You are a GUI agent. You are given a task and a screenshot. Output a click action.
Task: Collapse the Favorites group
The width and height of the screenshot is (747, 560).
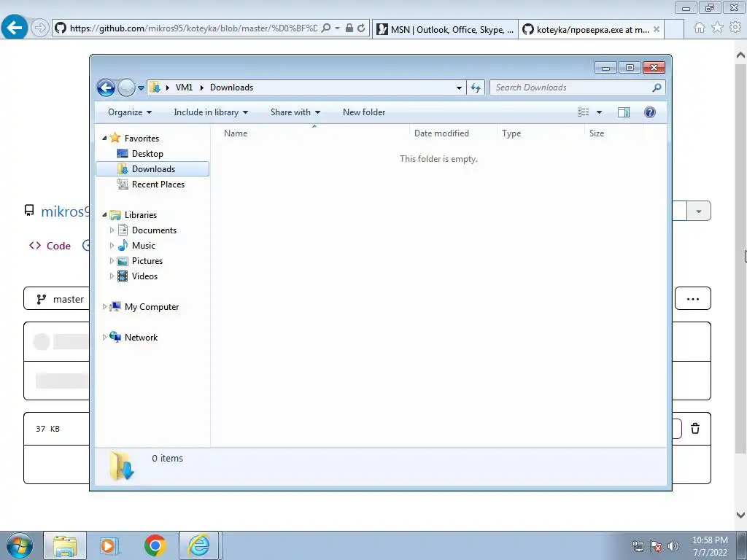click(104, 138)
